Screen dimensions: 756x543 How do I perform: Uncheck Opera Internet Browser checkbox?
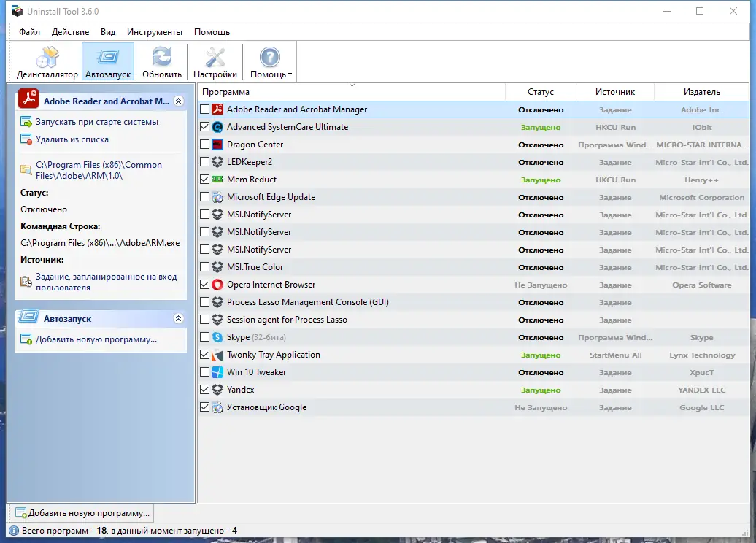[204, 285]
